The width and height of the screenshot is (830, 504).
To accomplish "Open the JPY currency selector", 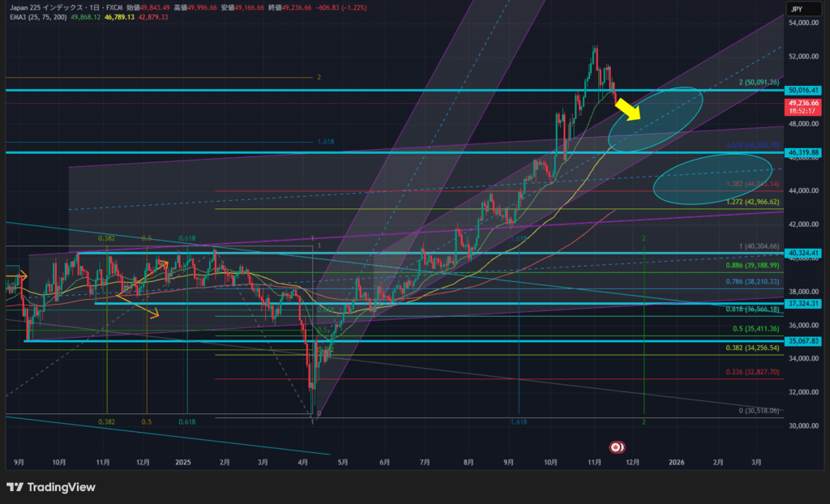I will [x=798, y=9].
